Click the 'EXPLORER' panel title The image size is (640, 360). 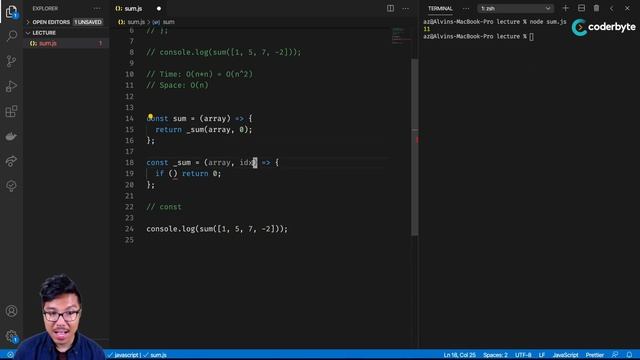pos(45,9)
